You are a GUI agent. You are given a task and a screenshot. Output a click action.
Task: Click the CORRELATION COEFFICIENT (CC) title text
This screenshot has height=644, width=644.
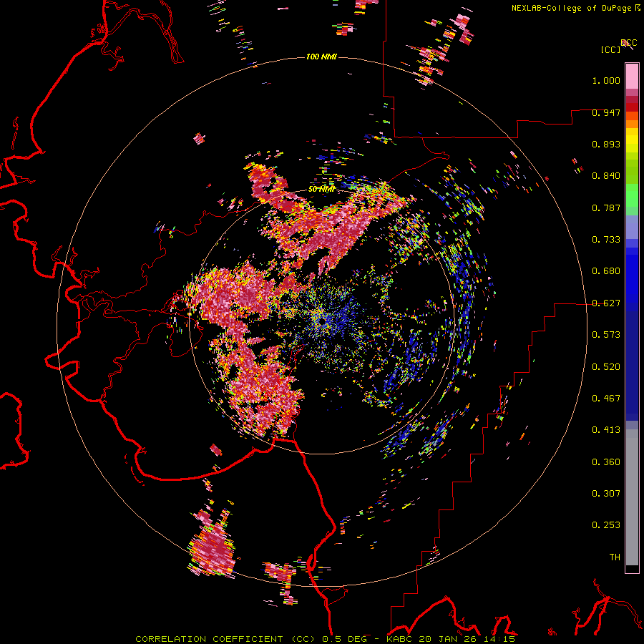(x=225, y=639)
